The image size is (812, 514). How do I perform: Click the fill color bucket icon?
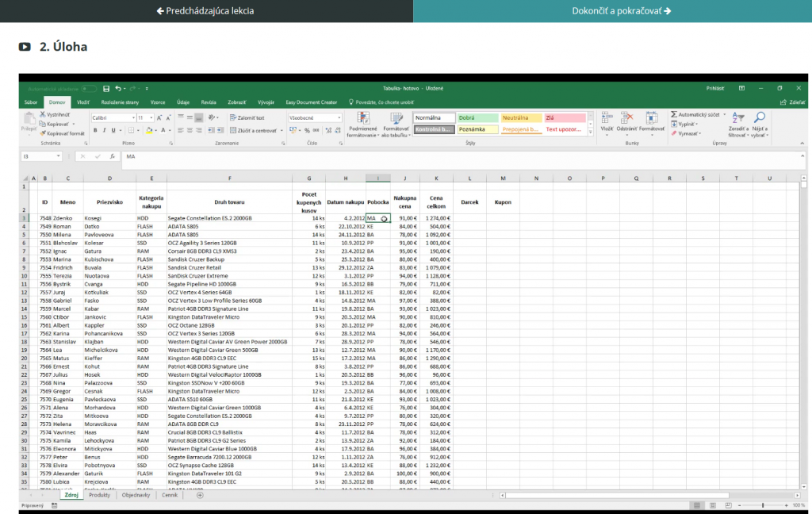(x=149, y=131)
